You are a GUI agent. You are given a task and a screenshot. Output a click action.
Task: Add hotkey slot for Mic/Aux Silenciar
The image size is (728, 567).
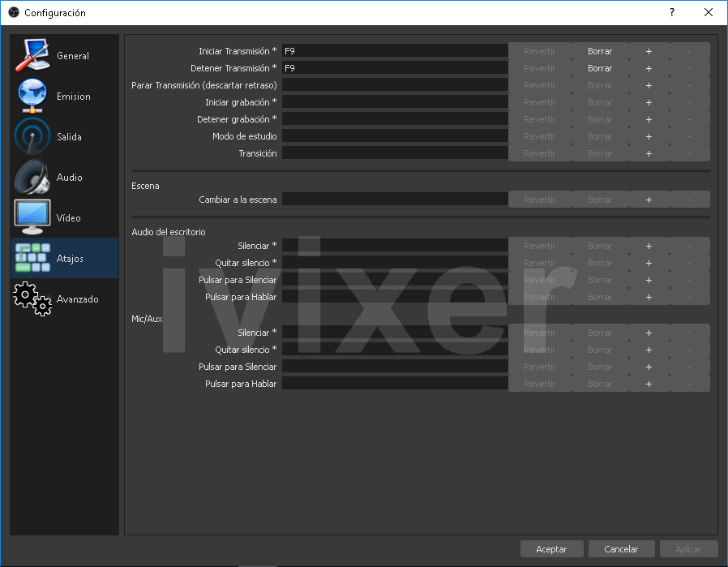click(x=649, y=333)
